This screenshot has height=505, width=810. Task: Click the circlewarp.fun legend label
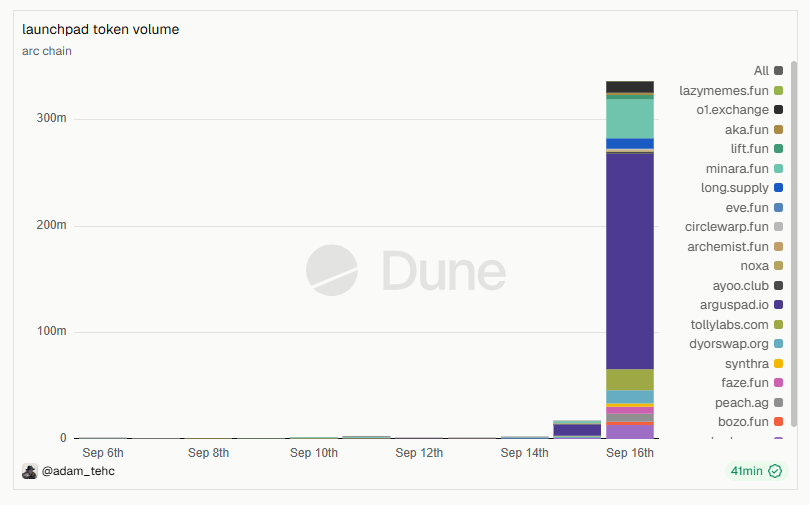(726, 227)
